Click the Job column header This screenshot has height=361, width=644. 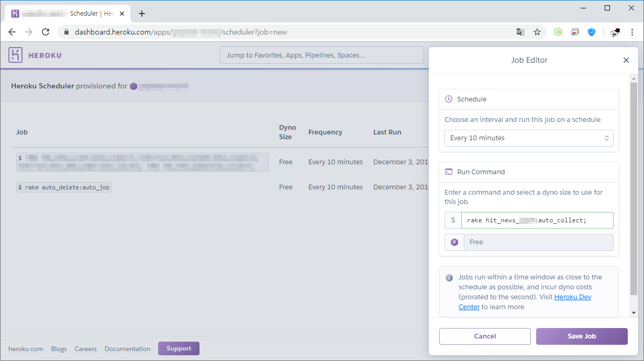click(x=22, y=132)
